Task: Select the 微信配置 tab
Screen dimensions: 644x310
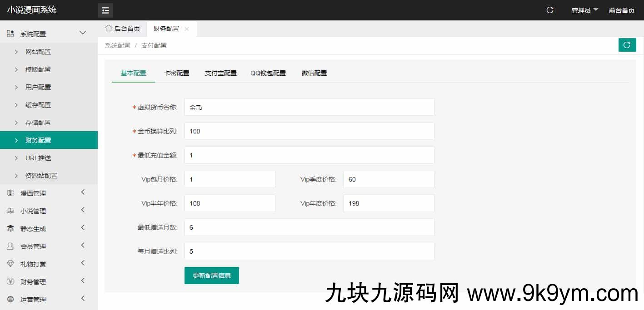Action: 314,73
